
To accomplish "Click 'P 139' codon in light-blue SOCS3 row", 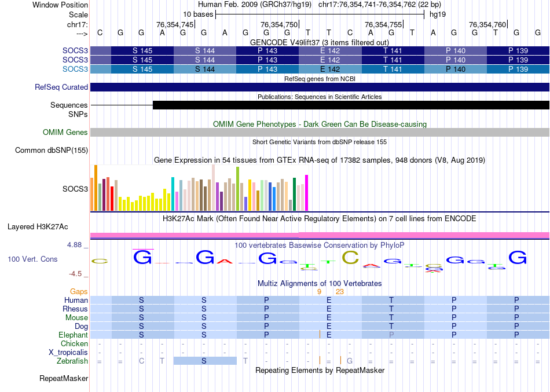I will click(x=518, y=69).
